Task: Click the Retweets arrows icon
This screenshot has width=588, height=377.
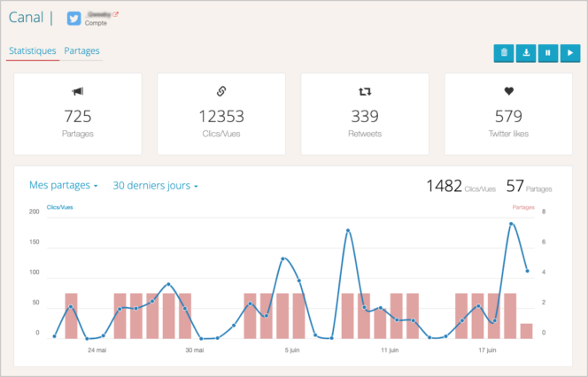Action: point(365,91)
